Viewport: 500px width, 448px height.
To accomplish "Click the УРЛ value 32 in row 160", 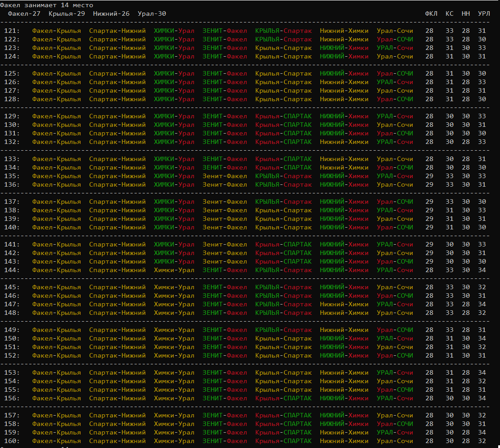I will tap(482, 441).
